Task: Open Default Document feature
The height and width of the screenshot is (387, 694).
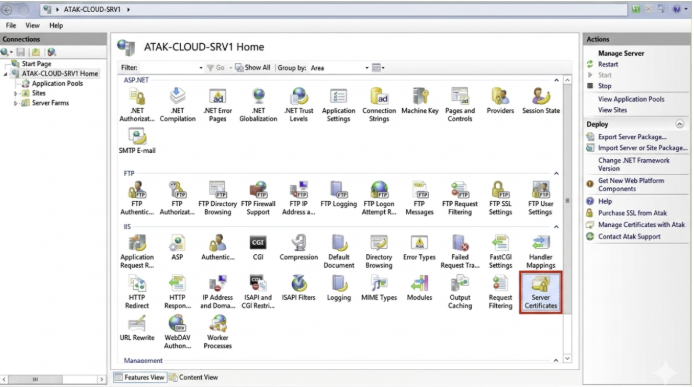Action: pos(339,252)
